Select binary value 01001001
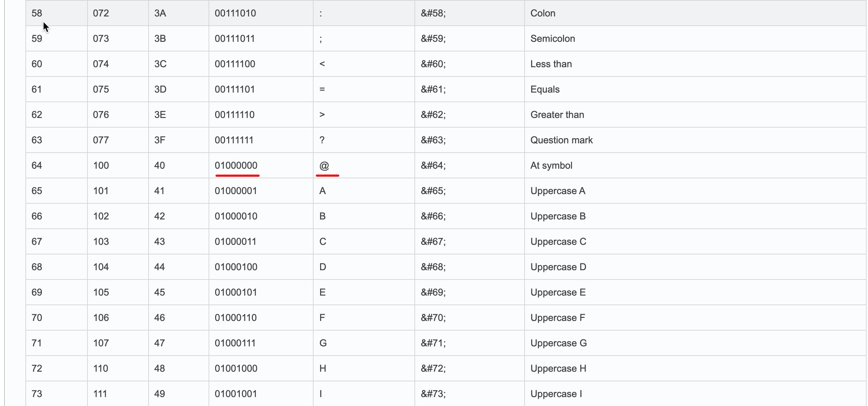The height and width of the screenshot is (406, 868). click(x=236, y=394)
